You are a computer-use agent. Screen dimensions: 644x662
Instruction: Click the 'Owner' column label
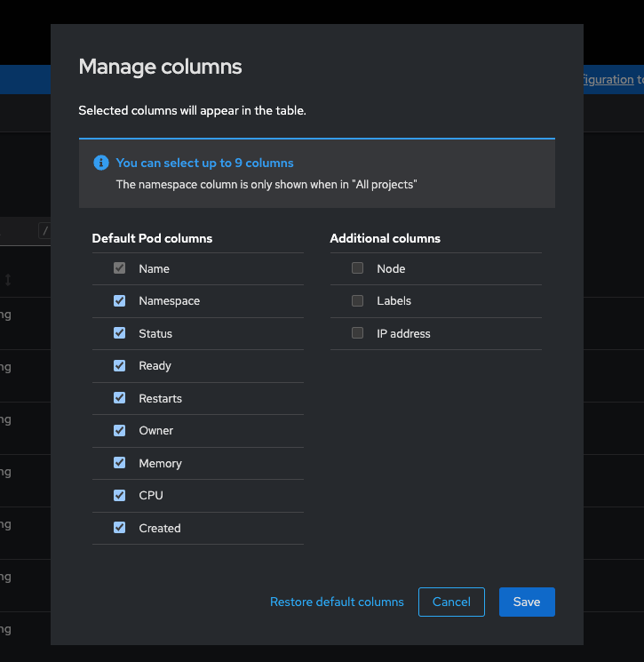point(156,431)
